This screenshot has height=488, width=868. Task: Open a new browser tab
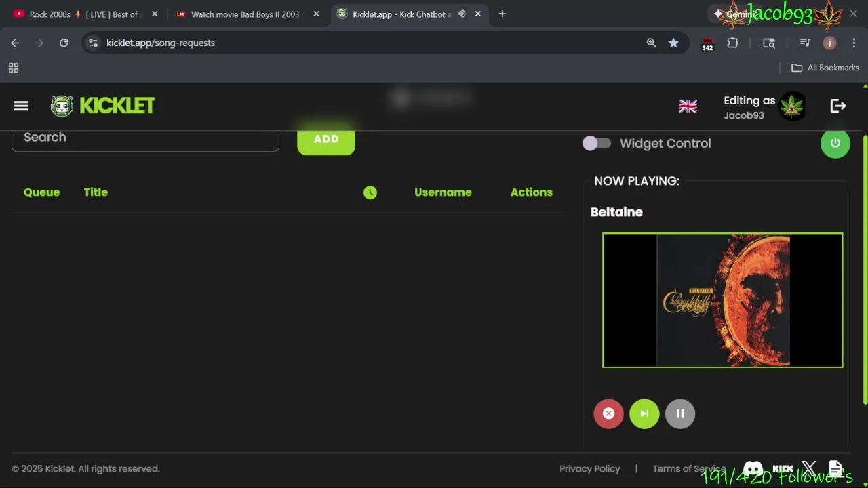[502, 14]
